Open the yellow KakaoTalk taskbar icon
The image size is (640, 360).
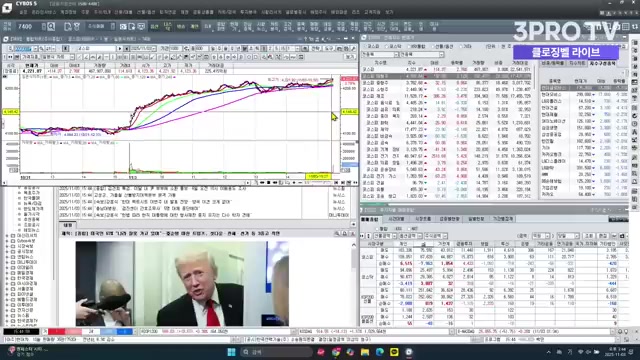point(394,352)
